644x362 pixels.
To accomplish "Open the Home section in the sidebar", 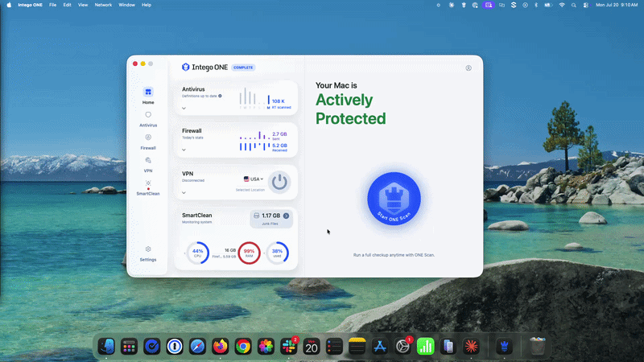I will coord(148,96).
